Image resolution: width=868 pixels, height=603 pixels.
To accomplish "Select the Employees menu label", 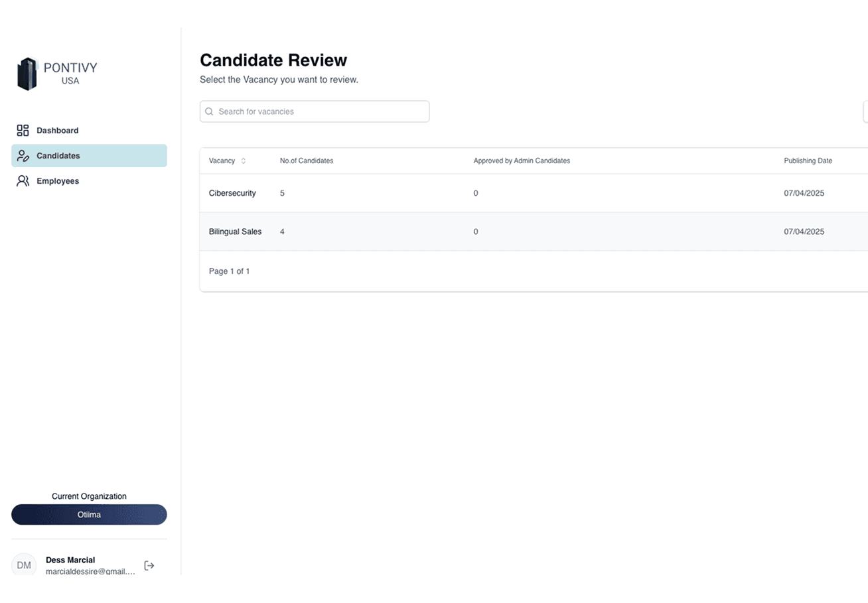I will pos(58,181).
